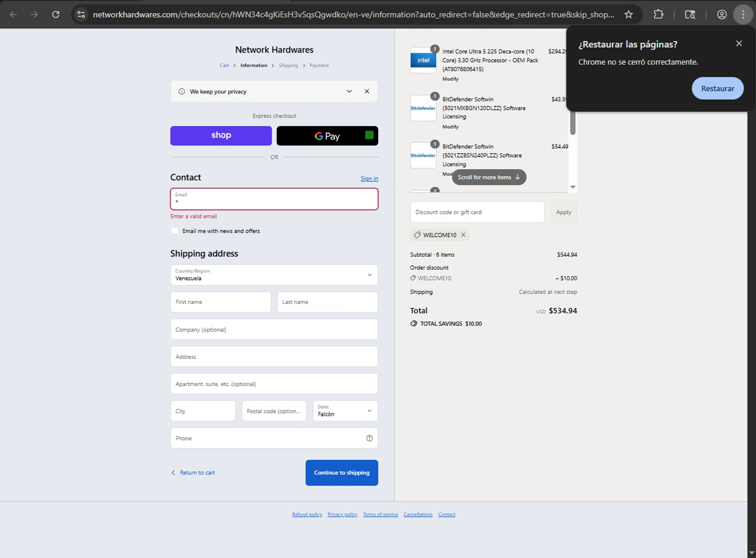Open the tab search icon
This screenshot has width=756, height=558.
[690, 14]
